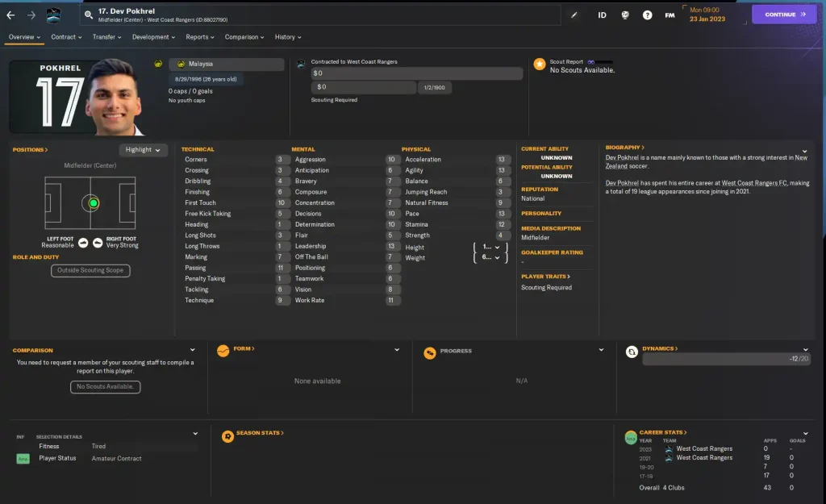The width and height of the screenshot is (826, 504).
Task: Click the midfielder position dot on pitch
Action: pos(94,202)
